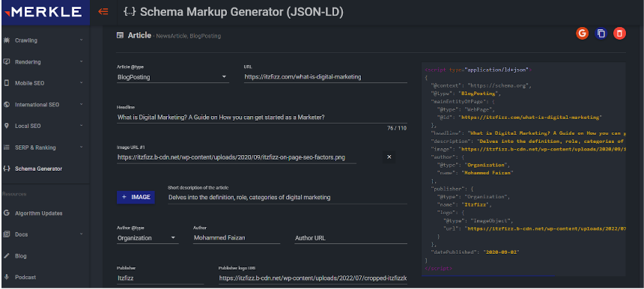Click the @context schema.org code line

click(x=482, y=86)
